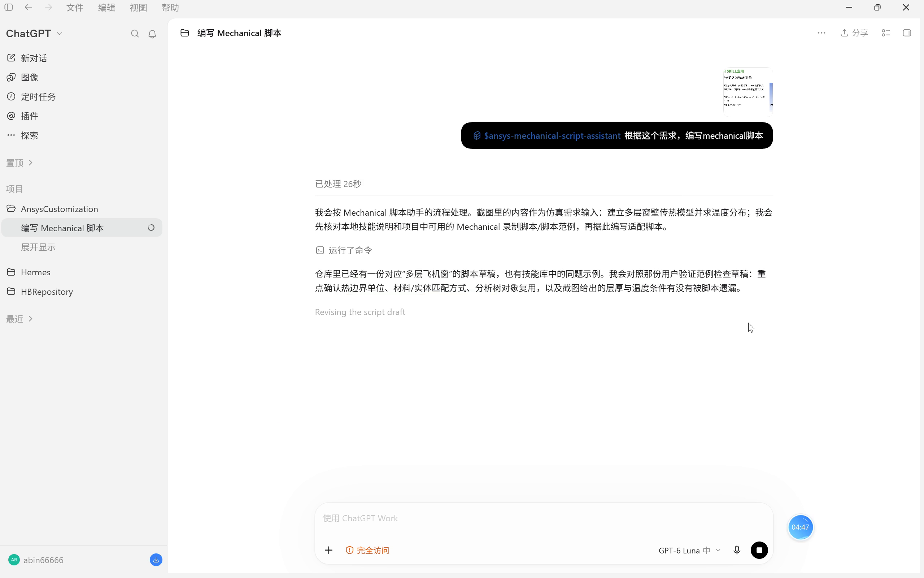
Task: Open the search icon in sidebar
Action: pos(135,34)
